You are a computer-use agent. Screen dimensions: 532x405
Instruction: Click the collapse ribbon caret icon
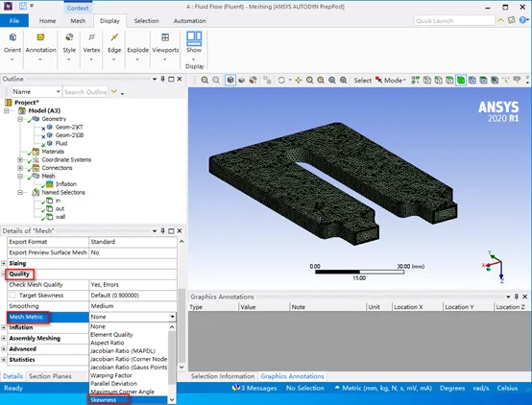coord(500,20)
